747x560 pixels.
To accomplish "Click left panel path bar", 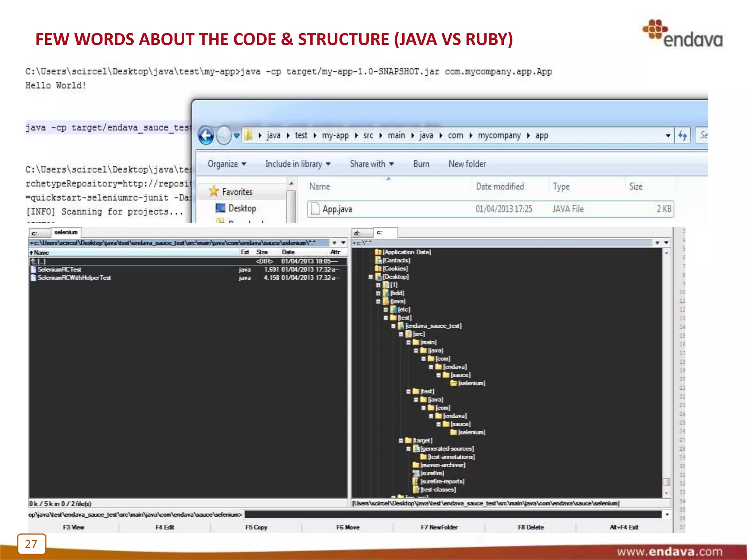I will coord(179,243).
